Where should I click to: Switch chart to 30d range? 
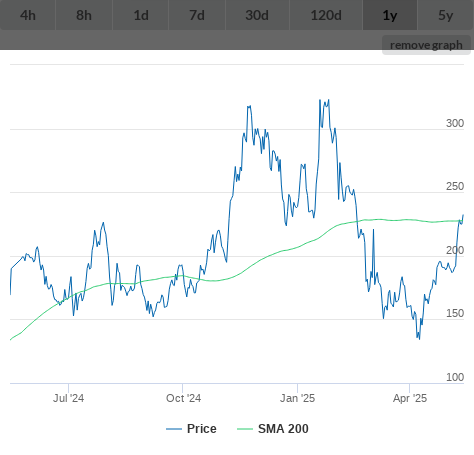click(257, 15)
